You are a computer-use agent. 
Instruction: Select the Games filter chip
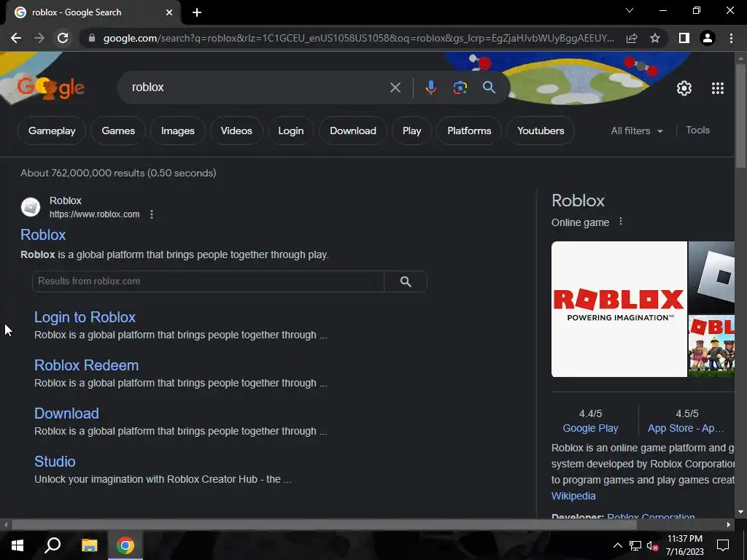click(118, 131)
